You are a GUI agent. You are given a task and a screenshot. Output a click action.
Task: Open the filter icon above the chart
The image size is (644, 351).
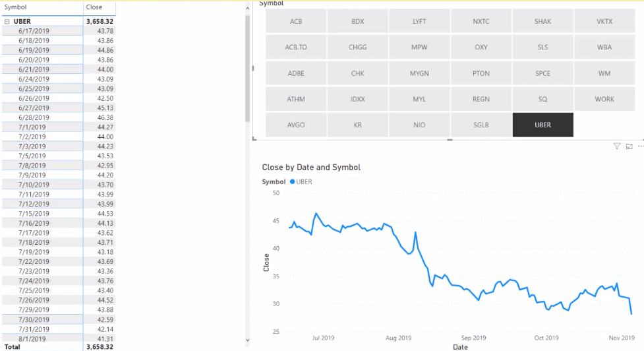[x=616, y=146]
